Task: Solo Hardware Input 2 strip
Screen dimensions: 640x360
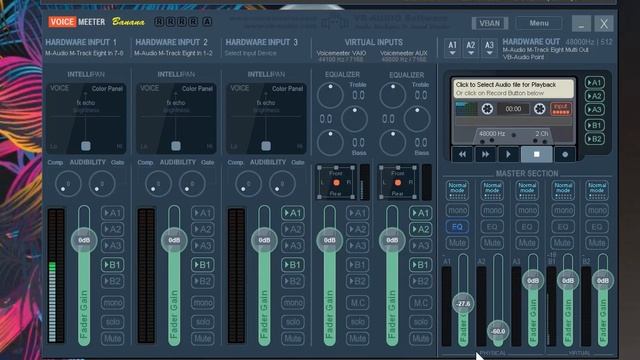Action: point(202,322)
